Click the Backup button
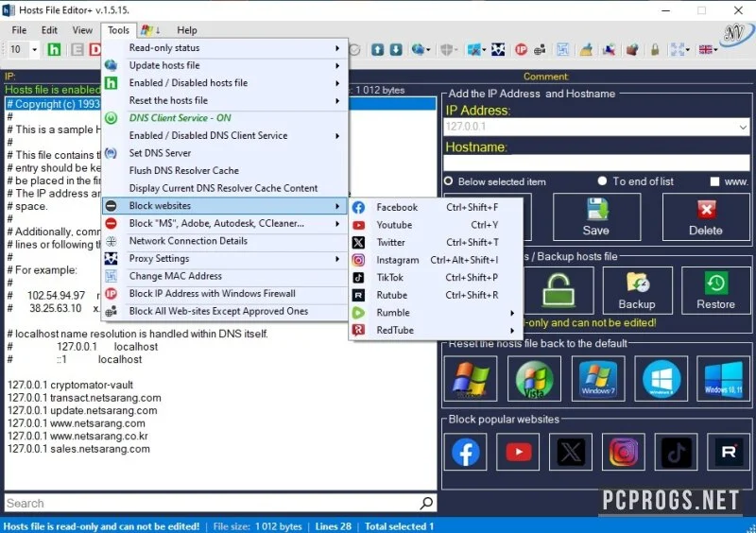Image resolution: width=756 pixels, height=533 pixels. pyautogui.click(x=637, y=290)
